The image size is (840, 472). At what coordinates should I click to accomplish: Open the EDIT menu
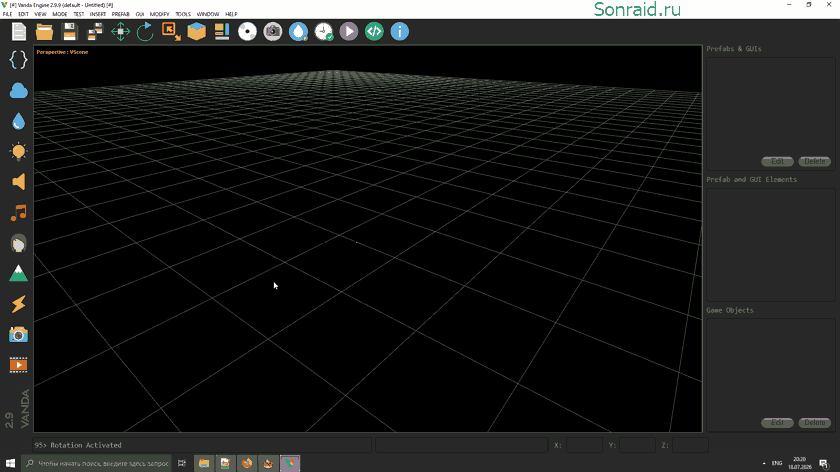(23, 14)
